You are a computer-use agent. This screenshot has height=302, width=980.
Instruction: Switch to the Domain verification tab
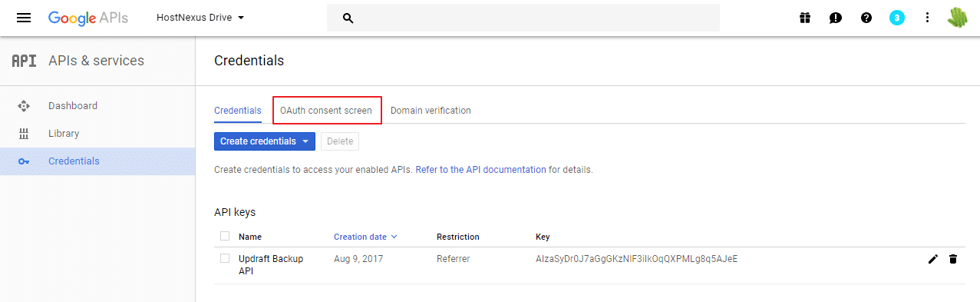click(431, 111)
